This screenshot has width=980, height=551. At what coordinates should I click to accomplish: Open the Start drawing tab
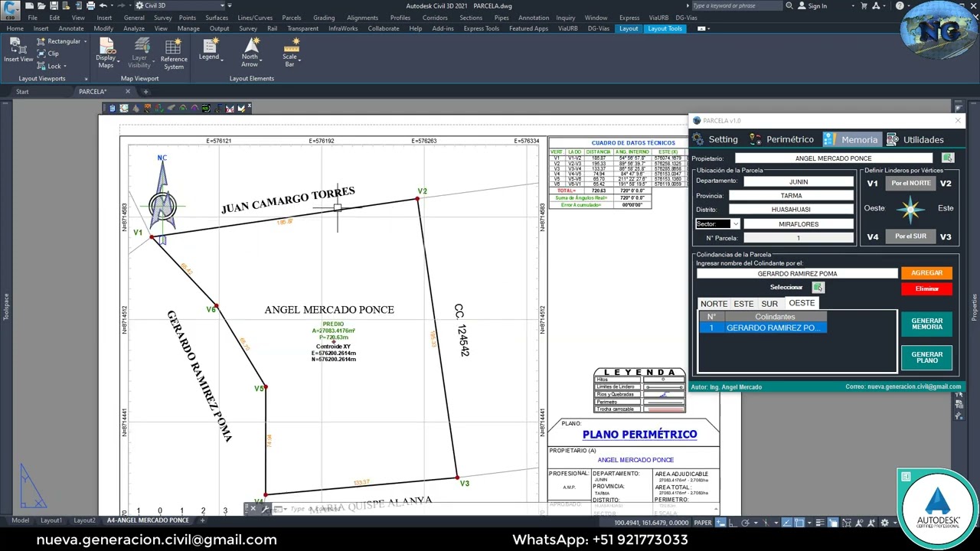(22, 92)
